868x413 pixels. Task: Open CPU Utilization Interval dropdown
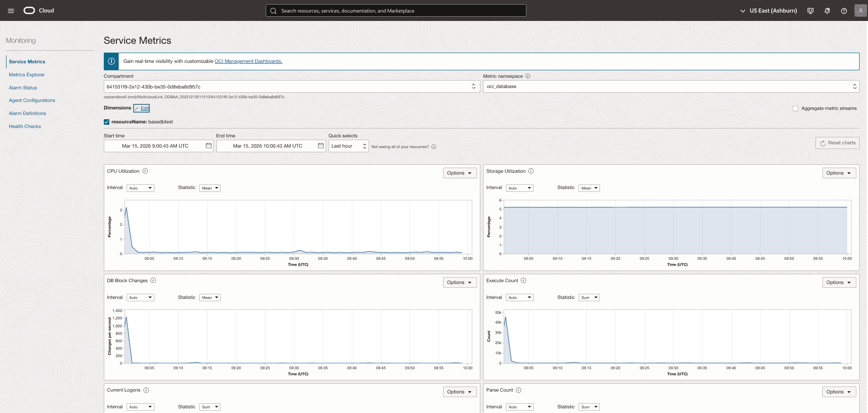click(141, 188)
